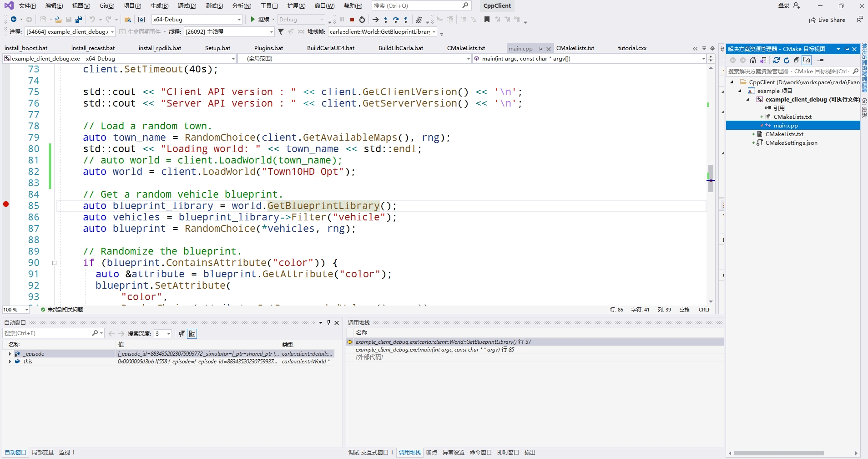Open the 调试(D) menu
This screenshot has width=868, height=459.
coord(187,6)
